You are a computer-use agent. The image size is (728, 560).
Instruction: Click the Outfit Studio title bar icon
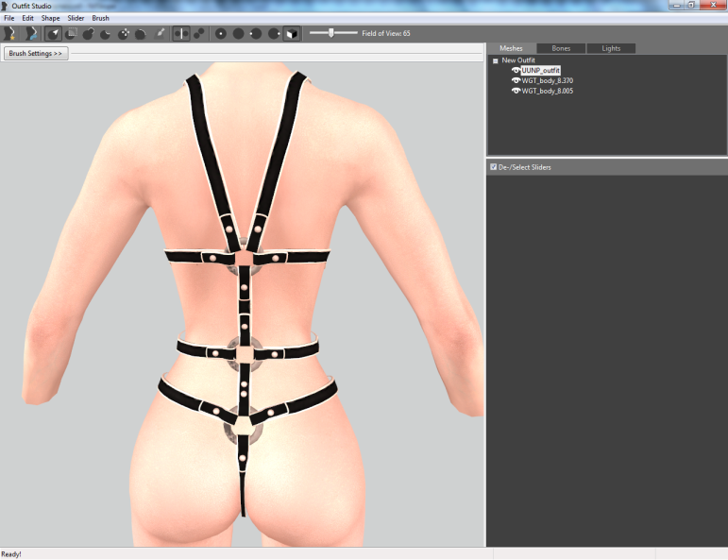(5, 6)
